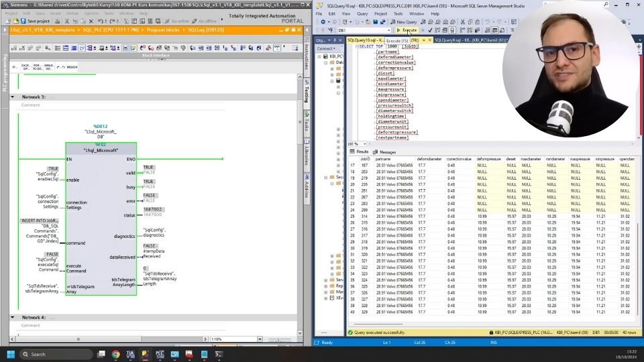This screenshot has width=644, height=362.
Task: Click the SSMS navigate back arrow icon
Action: 323,21
